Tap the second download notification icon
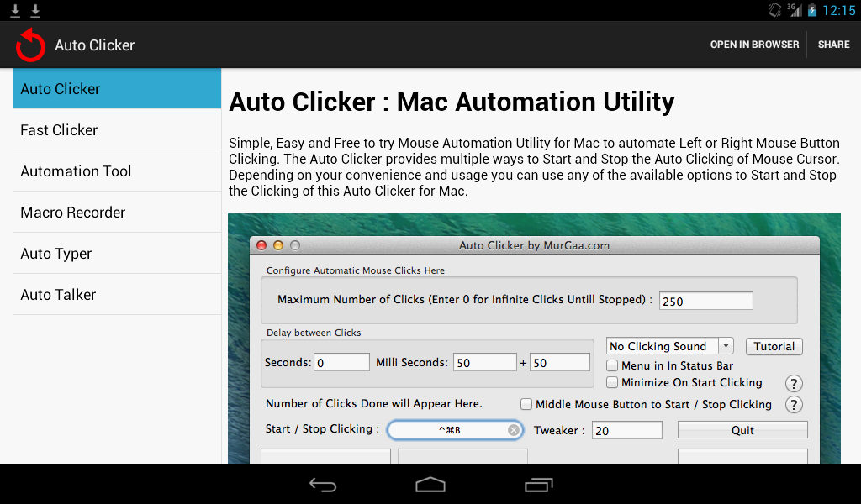 pos(35,10)
